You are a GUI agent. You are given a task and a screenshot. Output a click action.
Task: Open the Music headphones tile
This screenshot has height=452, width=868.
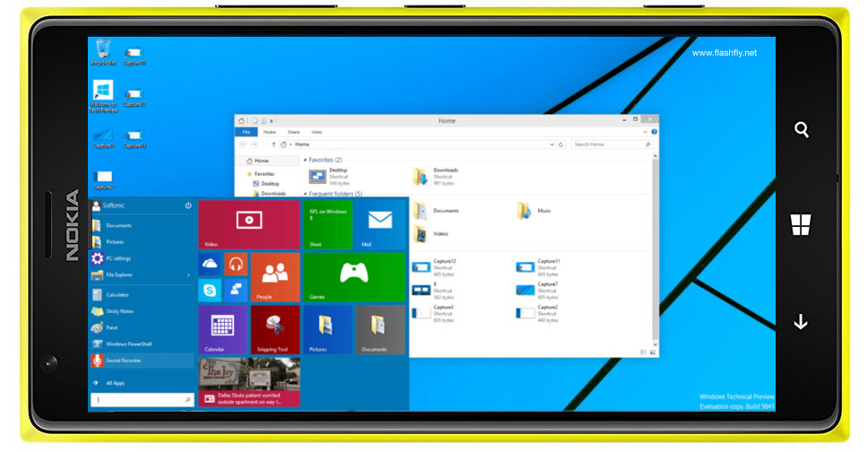coord(237,264)
